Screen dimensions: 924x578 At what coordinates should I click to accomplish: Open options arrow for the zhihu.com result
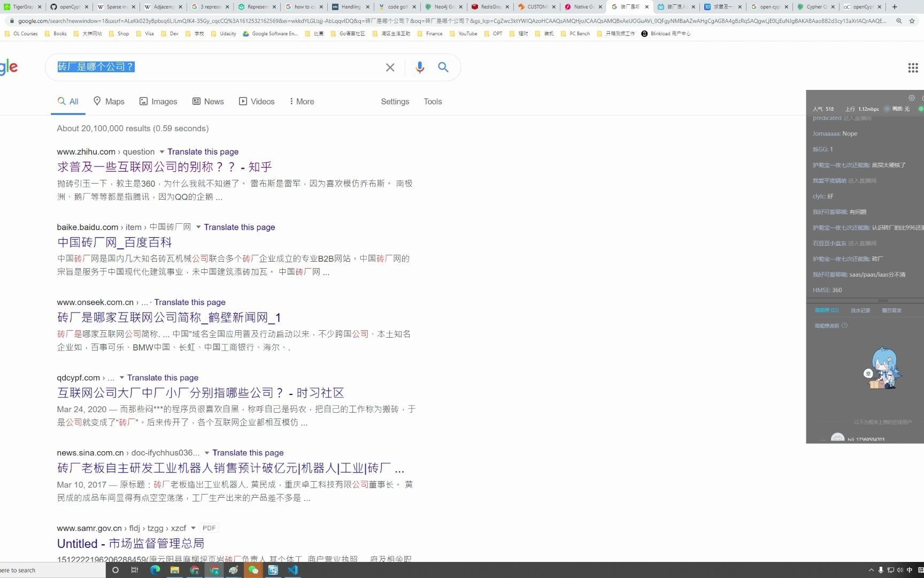tap(161, 152)
